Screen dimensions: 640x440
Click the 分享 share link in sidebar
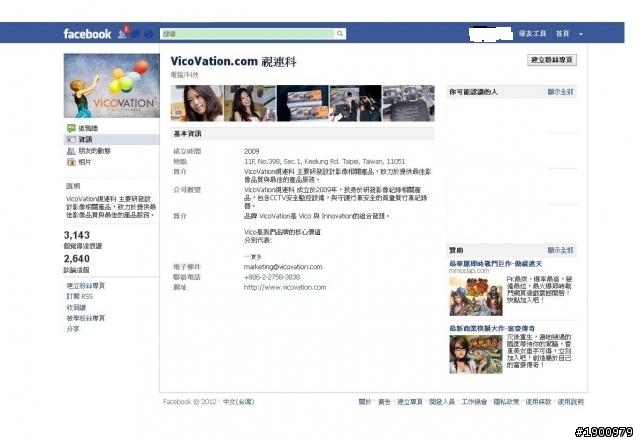73,329
